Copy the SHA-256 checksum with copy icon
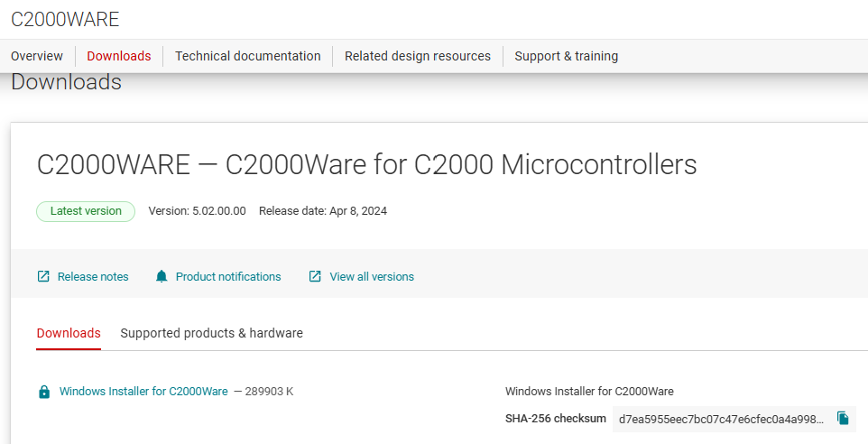 click(x=843, y=418)
